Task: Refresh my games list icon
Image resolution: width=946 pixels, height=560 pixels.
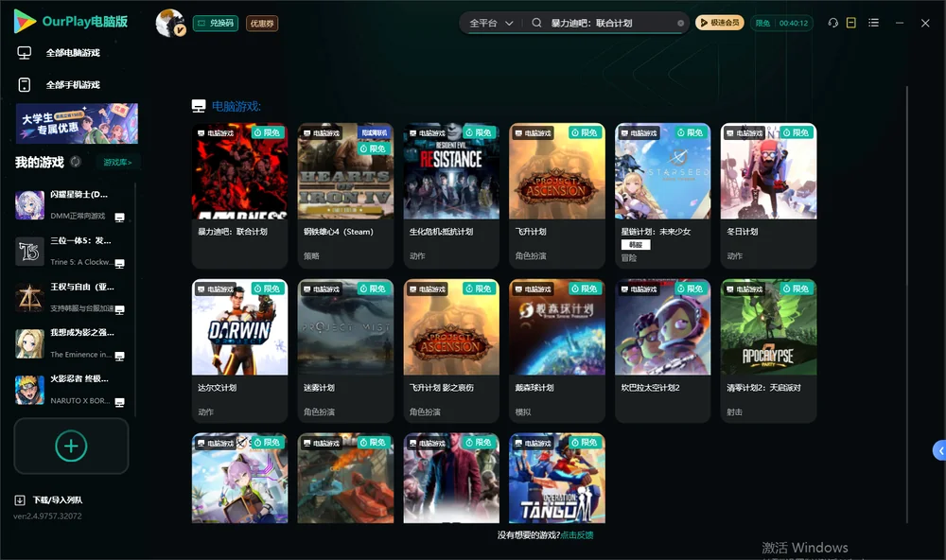Action: [x=76, y=162]
